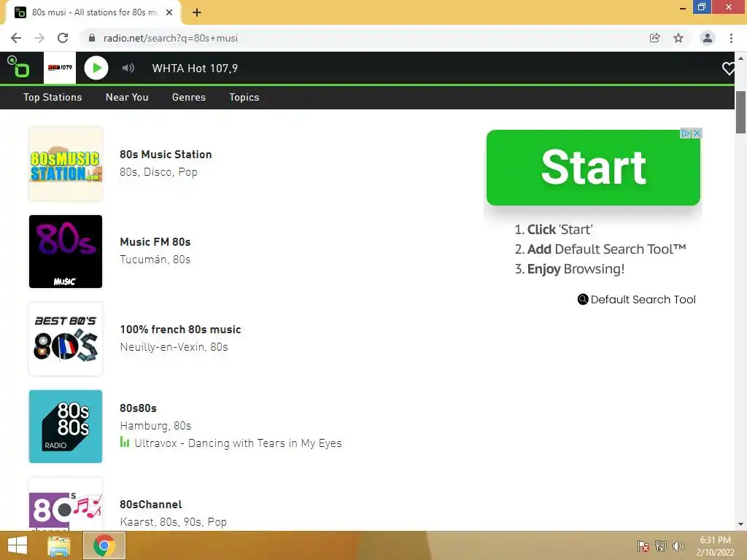Close the advertisement with X icon

[697, 133]
